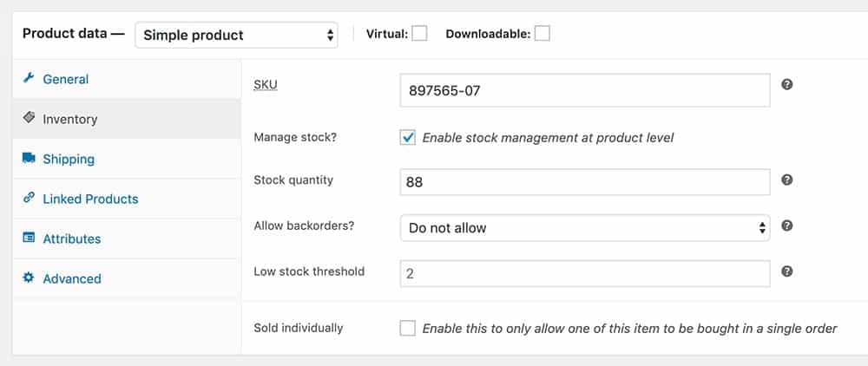Show help tooltip for Low stock threshold
The height and width of the screenshot is (366, 868).
[x=787, y=271]
